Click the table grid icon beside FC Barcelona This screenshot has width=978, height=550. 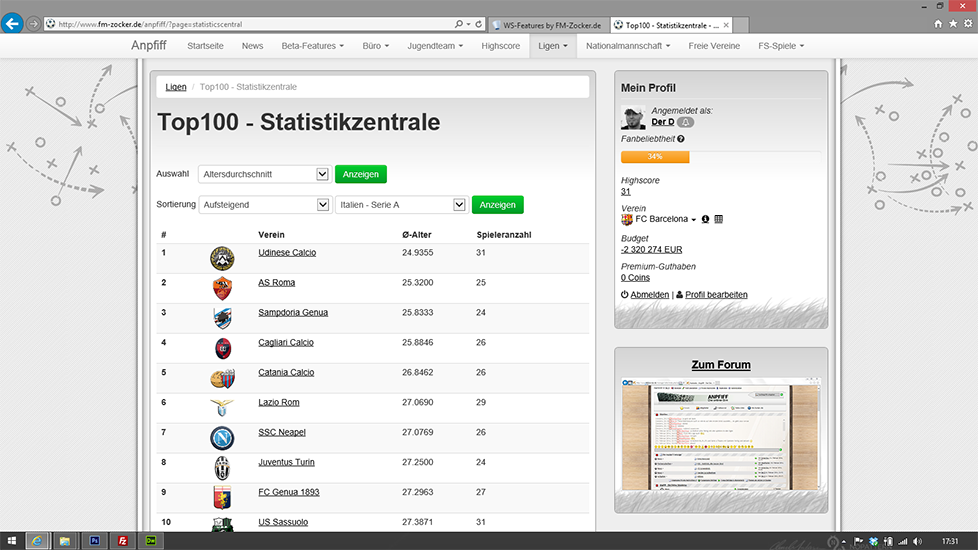[x=719, y=219]
